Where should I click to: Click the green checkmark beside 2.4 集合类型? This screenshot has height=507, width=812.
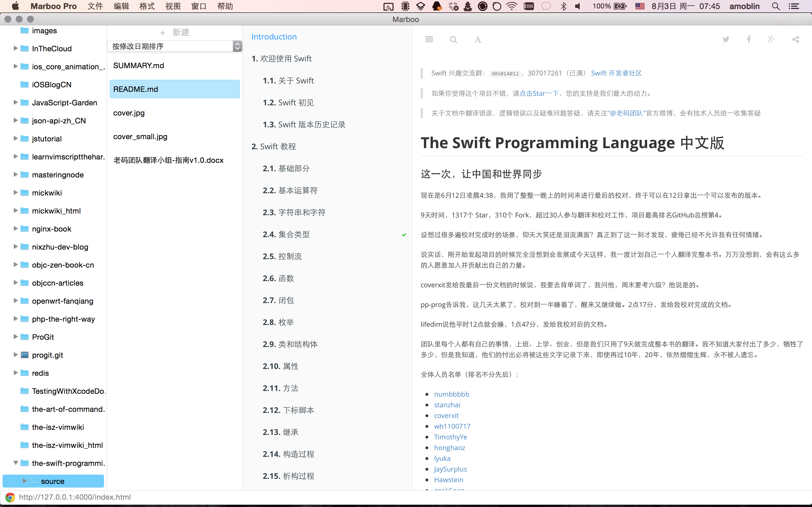(404, 235)
